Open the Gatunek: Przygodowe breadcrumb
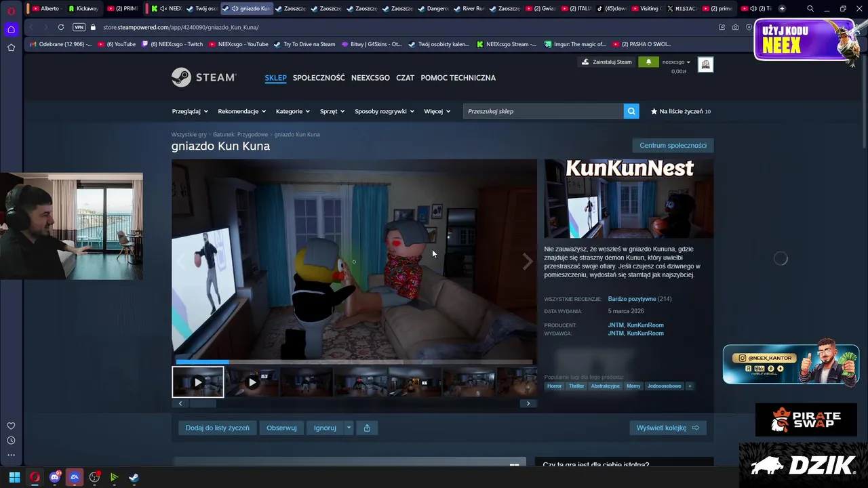The height and width of the screenshot is (488, 868). point(240,134)
